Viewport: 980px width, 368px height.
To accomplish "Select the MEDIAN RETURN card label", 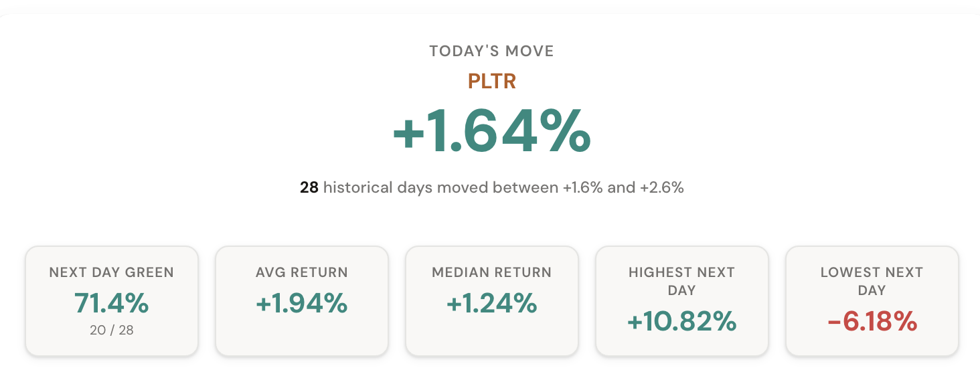I will pyautogui.click(x=491, y=272).
